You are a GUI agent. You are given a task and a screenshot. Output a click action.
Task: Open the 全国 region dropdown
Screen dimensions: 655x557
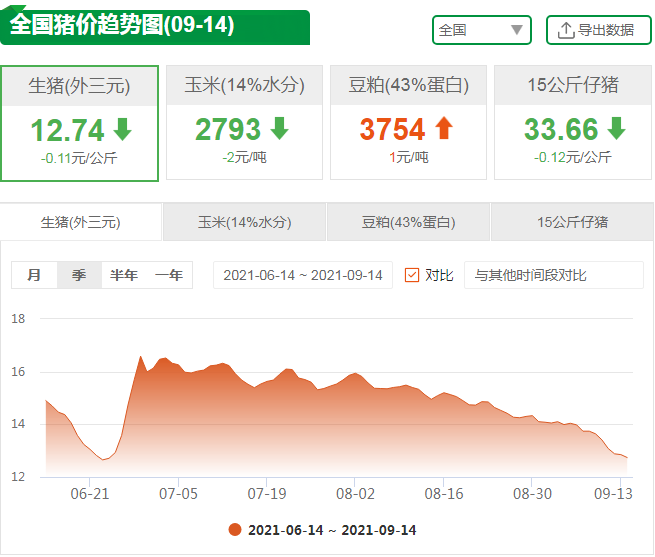coord(482,30)
